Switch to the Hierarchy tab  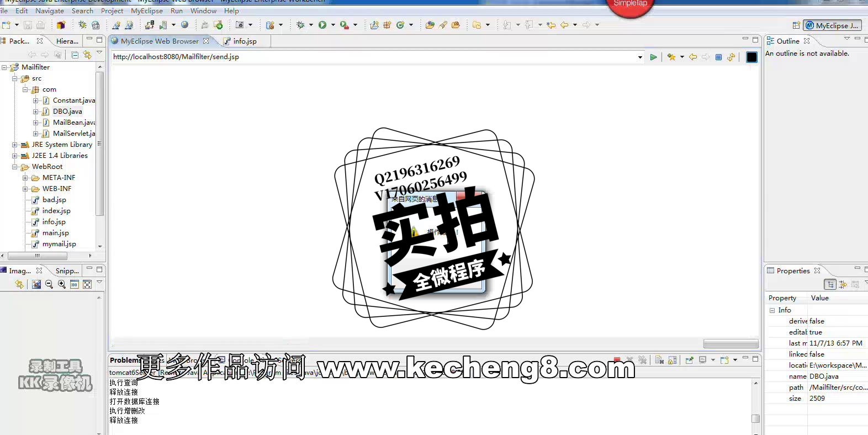coord(67,41)
